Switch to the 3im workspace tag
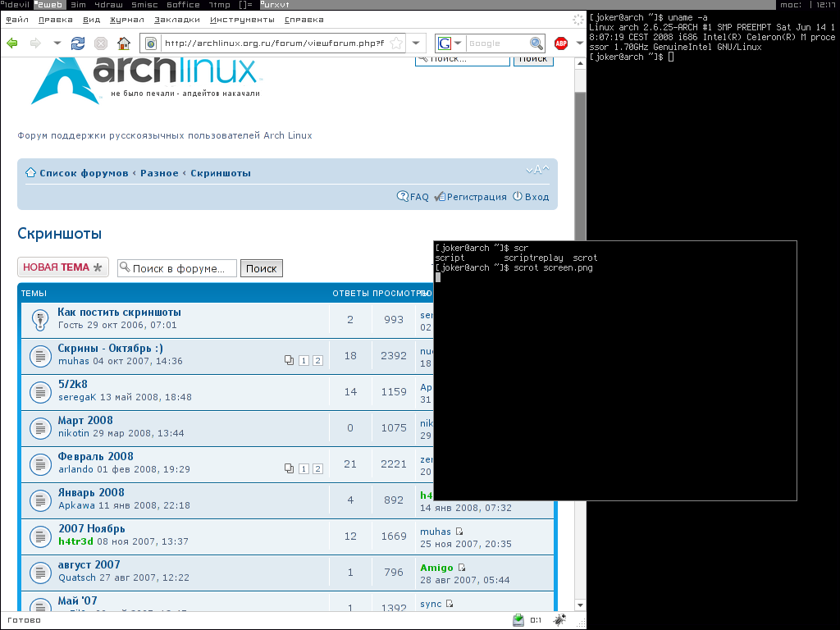Screen dimensions: 840x630 point(78,4)
